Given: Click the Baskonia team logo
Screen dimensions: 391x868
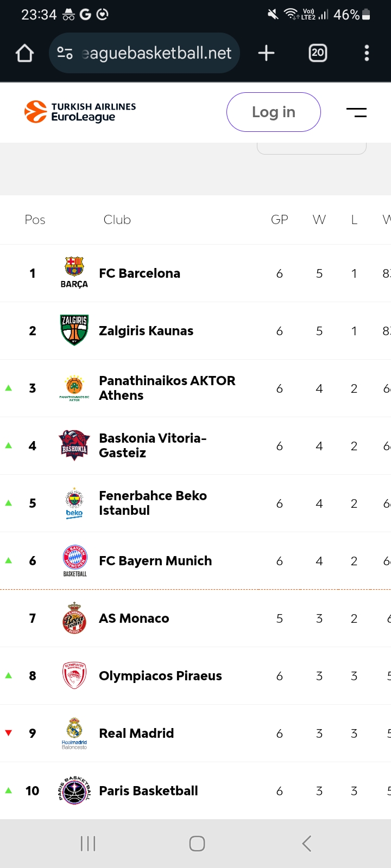Looking at the screenshot, I should (x=74, y=445).
